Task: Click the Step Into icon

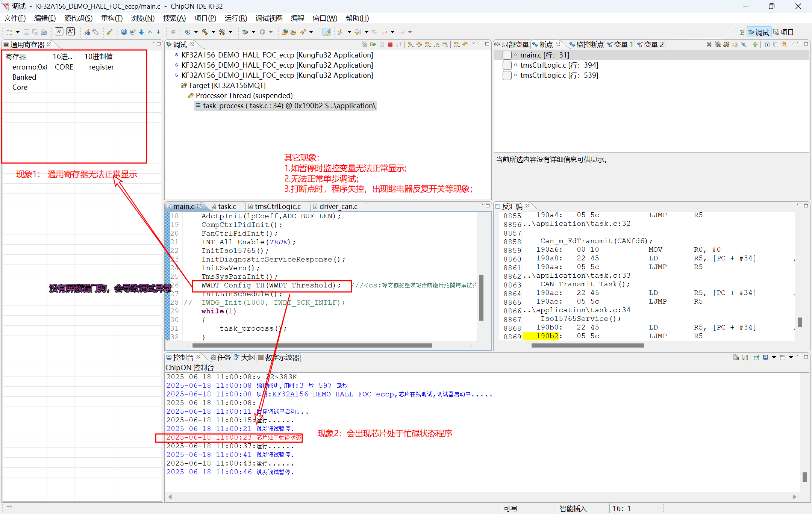Action: coord(410,44)
